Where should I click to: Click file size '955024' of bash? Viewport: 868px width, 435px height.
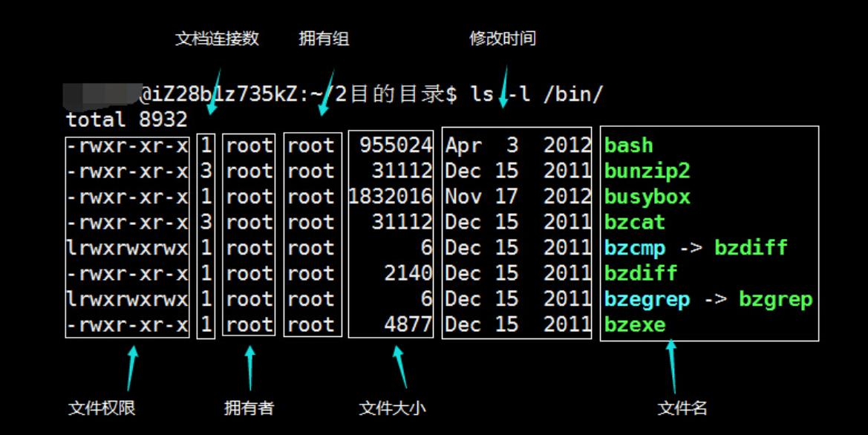396,145
